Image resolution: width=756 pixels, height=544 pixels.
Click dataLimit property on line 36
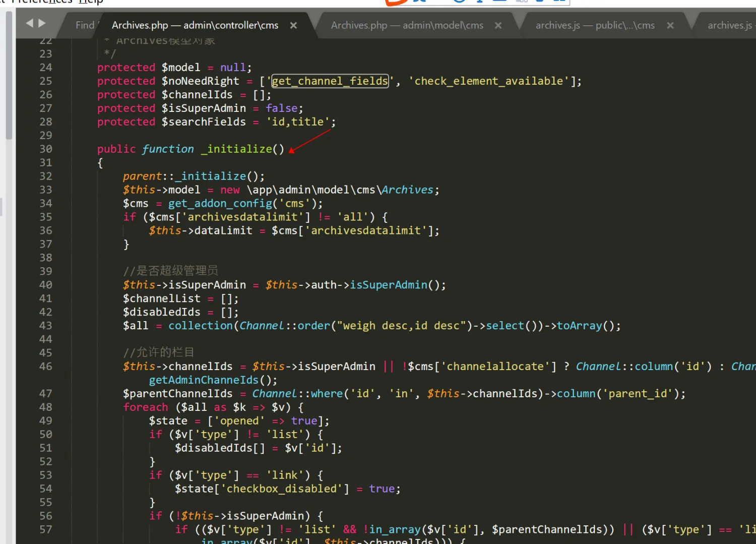223,231
